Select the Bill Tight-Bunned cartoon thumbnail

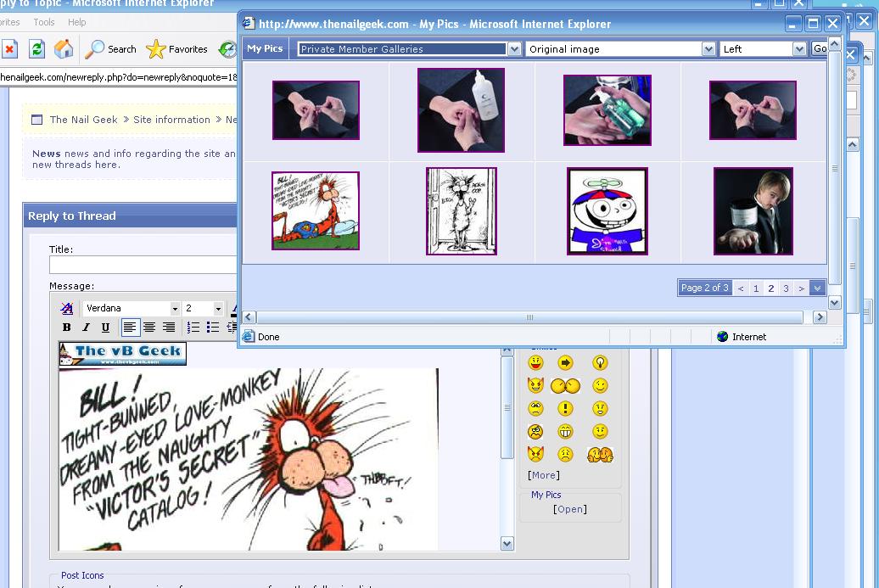pos(315,211)
